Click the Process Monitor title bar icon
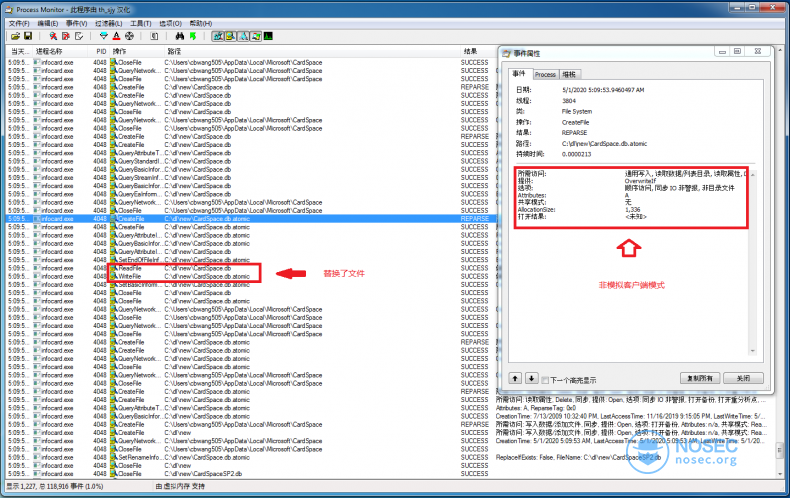Screen dimensions: 790x498 click(9, 10)
